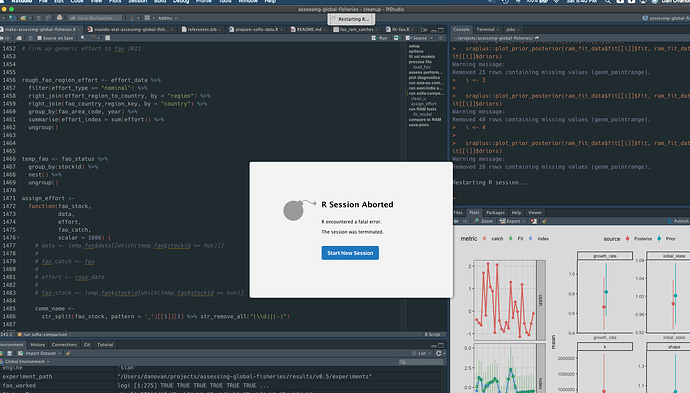Expand the Export plot dropdown

point(512,221)
